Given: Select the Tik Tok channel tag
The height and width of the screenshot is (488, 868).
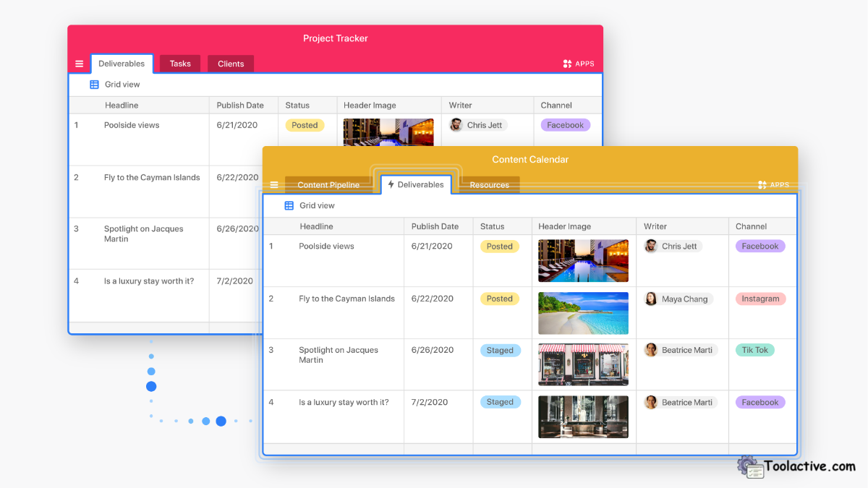Looking at the screenshot, I should [x=754, y=349].
